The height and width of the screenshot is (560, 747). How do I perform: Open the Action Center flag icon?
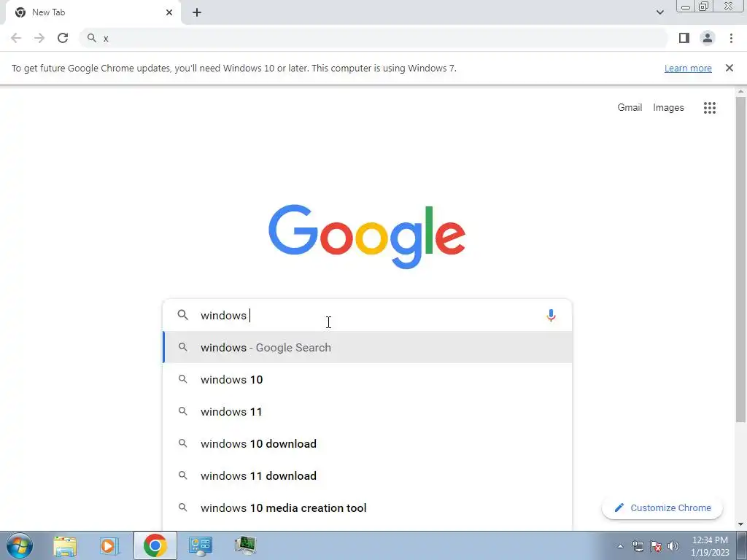pos(656,546)
